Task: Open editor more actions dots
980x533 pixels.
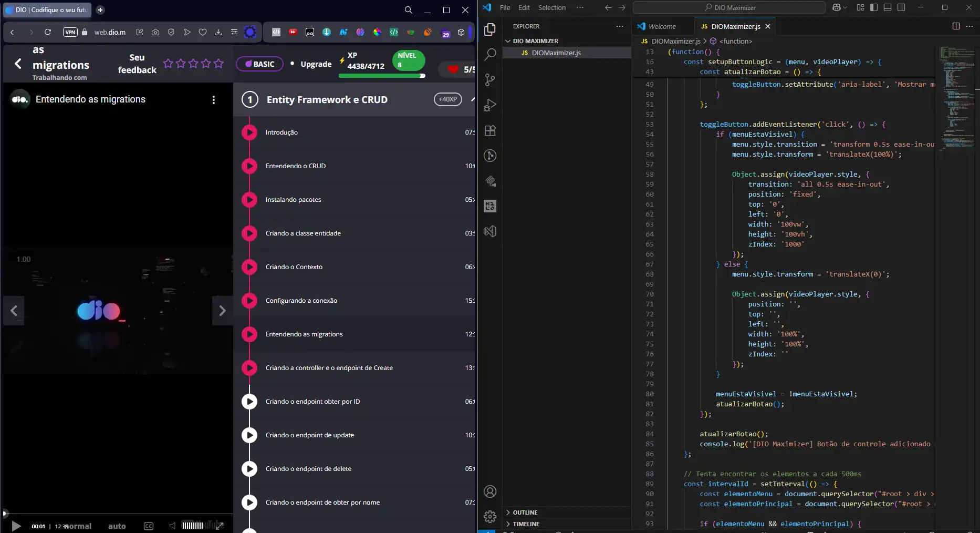Action: tap(969, 26)
